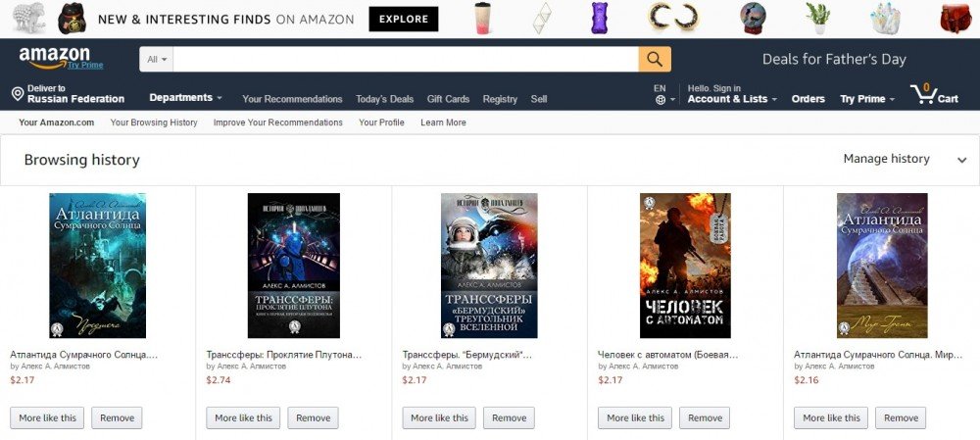Screen dimensions: 980x440
Task: Click the globe language icon
Action: (x=661, y=100)
